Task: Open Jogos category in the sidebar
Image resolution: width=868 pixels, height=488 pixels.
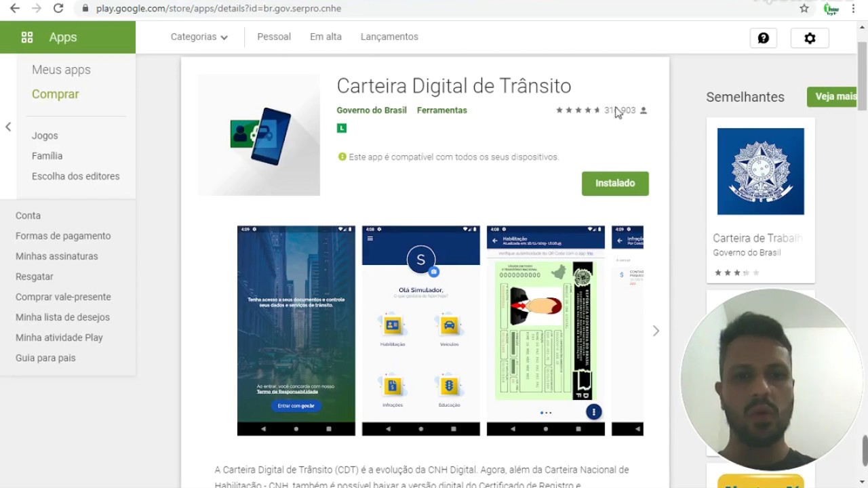Action: [45, 136]
